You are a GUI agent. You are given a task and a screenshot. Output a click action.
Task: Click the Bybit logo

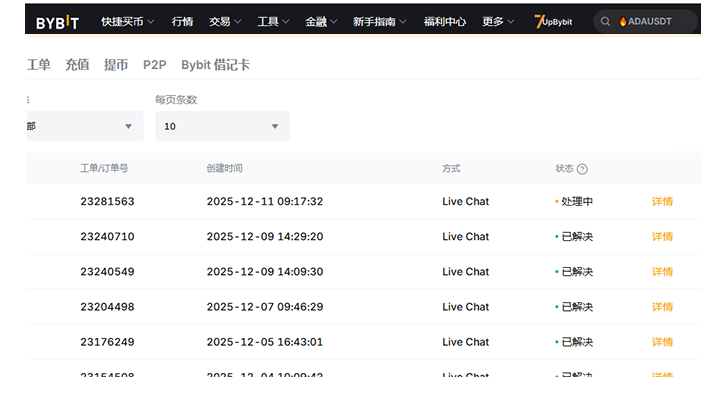click(x=58, y=22)
